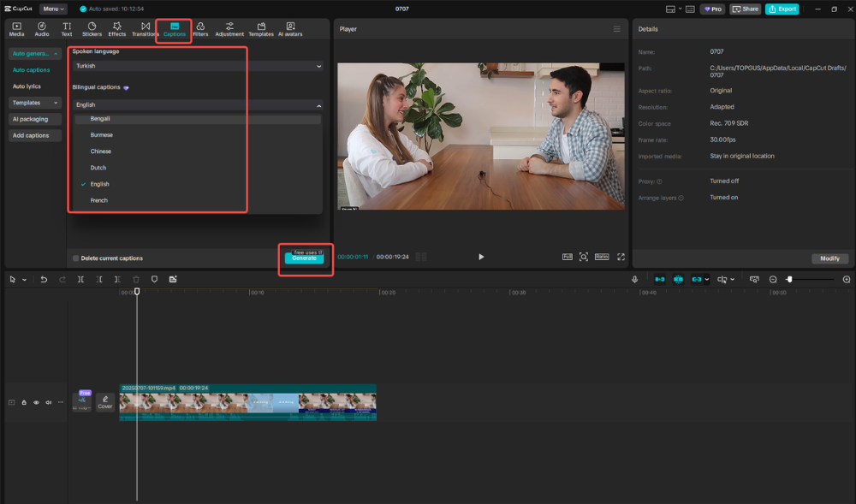The height and width of the screenshot is (504, 856).
Task: Open the AI avatars panel
Action: coord(289,28)
